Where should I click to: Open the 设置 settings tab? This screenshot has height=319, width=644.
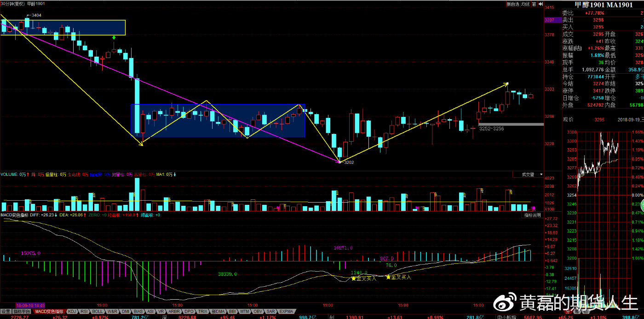point(6,312)
